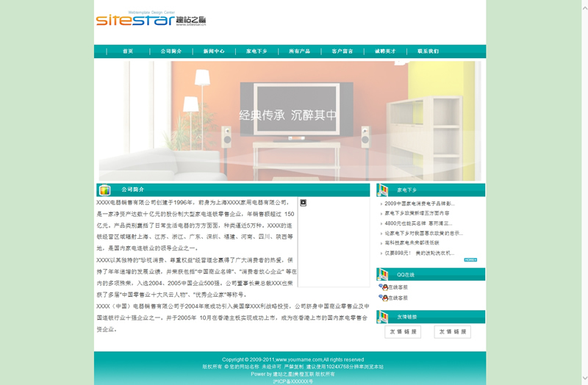Image resolution: width=588 pixels, height=385 pixels.
Task: Click the icon beside the QQ在线 heading
Action: [382, 275]
